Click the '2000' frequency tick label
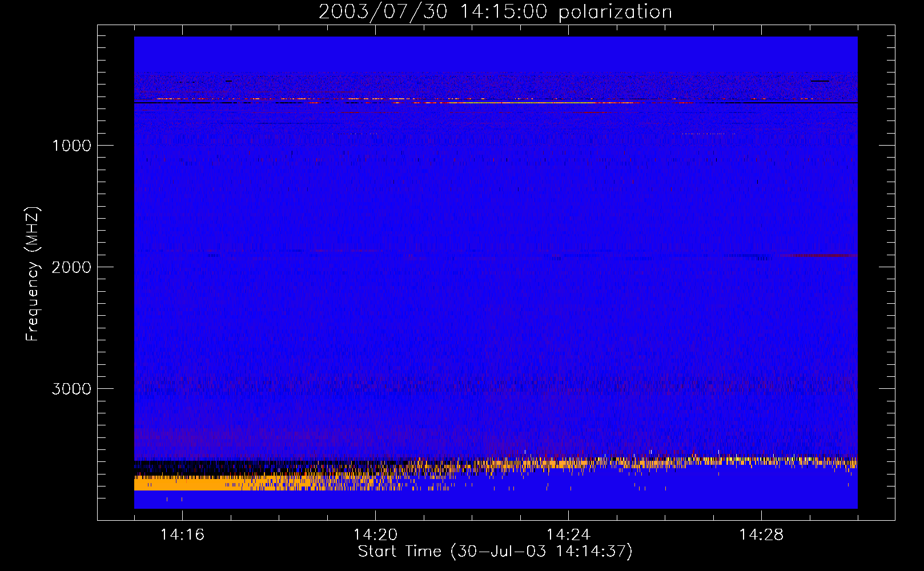 click(x=71, y=267)
